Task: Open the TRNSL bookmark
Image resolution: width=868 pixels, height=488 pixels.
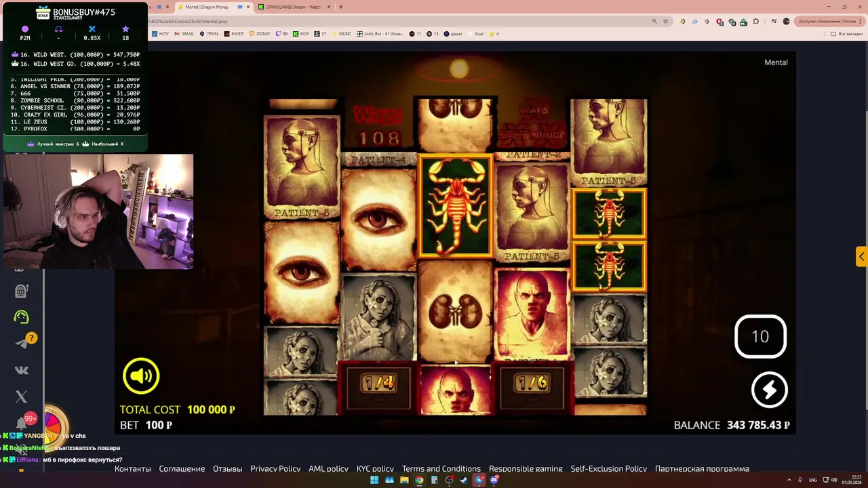Action: [x=209, y=33]
